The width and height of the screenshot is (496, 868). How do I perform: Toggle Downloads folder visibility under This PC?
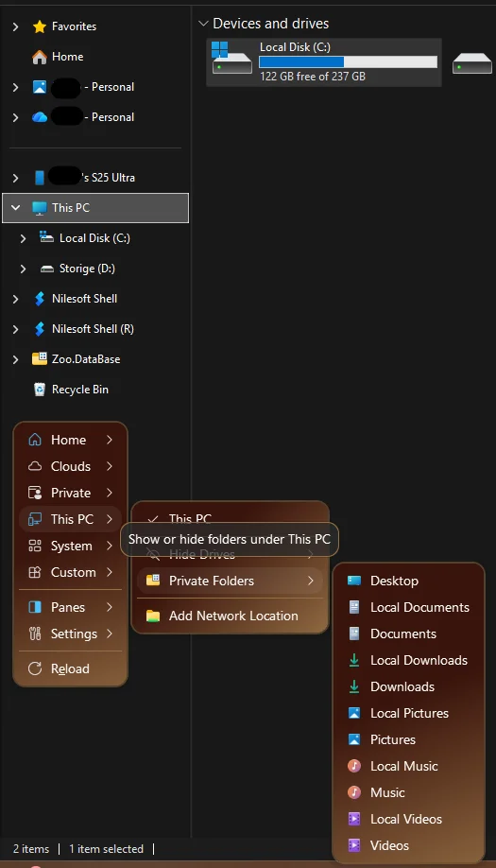409,686
